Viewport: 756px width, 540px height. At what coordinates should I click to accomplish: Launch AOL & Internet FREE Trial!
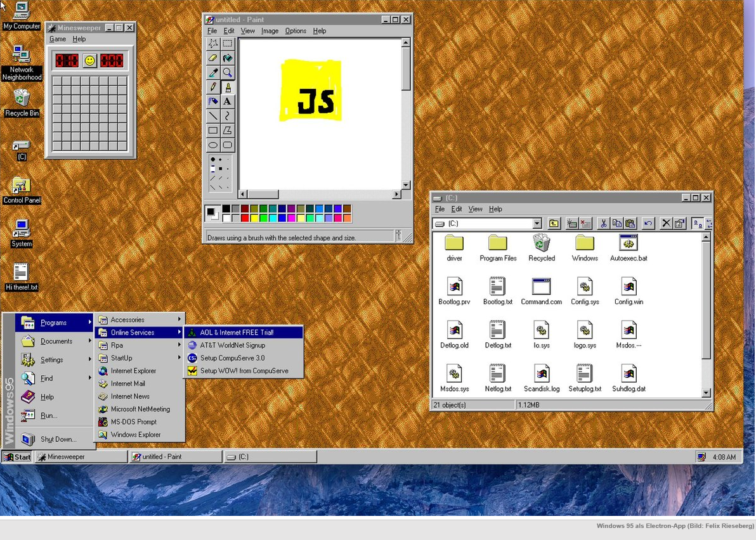point(244,332)
